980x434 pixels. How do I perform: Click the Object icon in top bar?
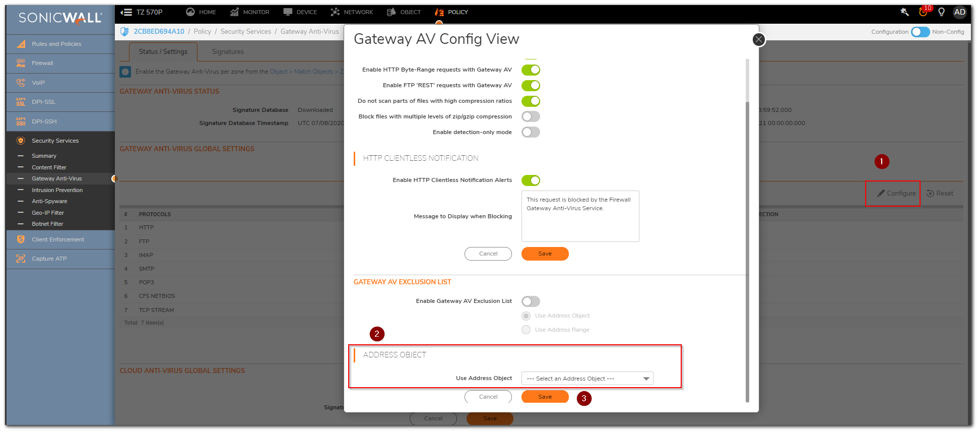pos(391,12)
